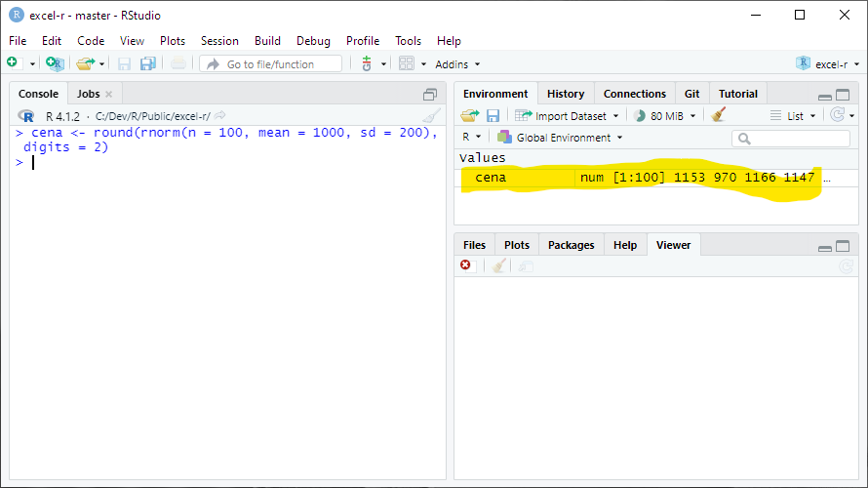Click the Load workspace folder icon
This screenshot has width=868, height=488.
[469, 116]
